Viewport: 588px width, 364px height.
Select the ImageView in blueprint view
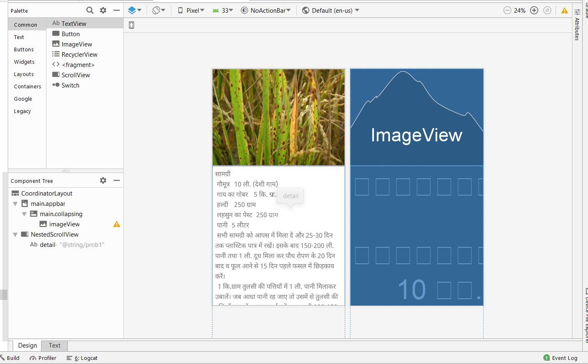417,117
